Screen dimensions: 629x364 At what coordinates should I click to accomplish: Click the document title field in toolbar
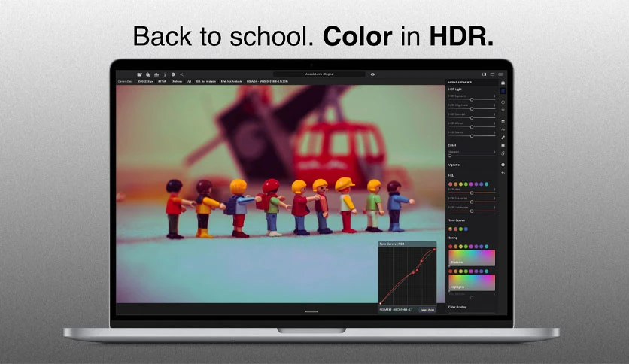point(319,74)
